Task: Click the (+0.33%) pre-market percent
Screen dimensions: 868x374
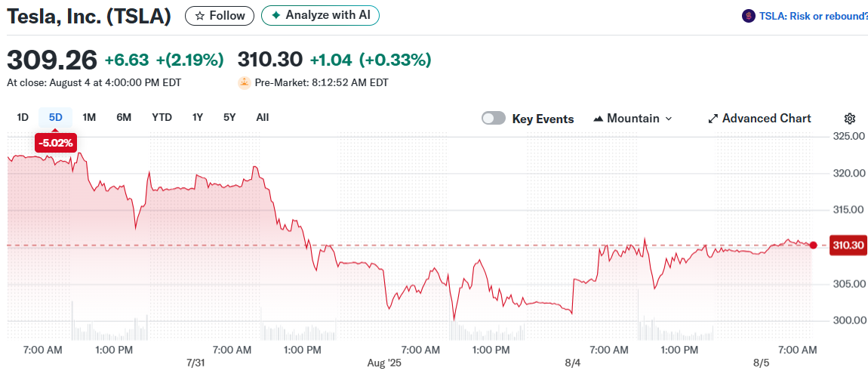Action: tap(396, 59)
